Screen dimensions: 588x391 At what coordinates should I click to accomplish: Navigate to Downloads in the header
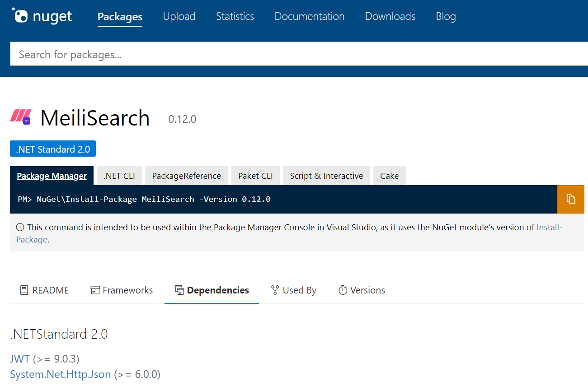pyautogui.click(x=390, y=16)
